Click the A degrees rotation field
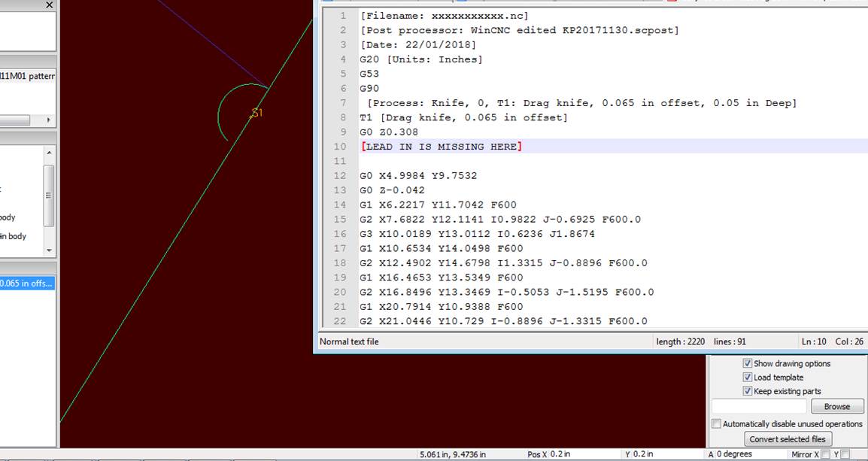 748,454
